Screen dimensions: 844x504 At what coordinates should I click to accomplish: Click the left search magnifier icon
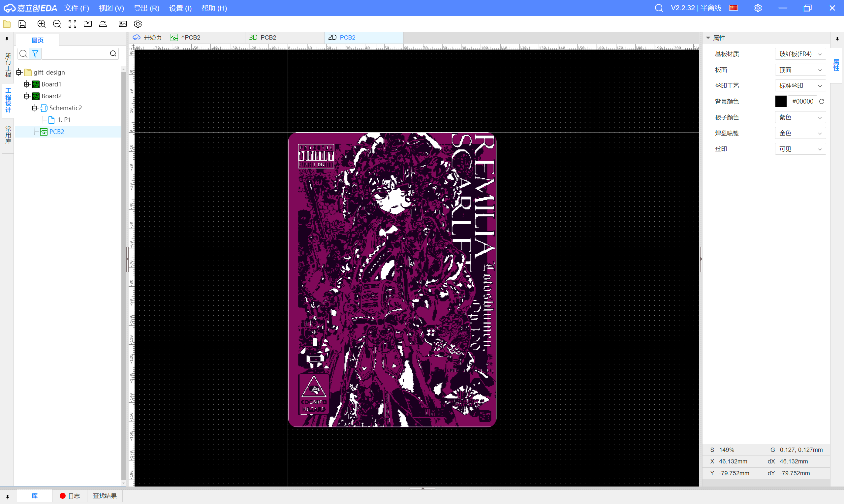tap(23, 54)
